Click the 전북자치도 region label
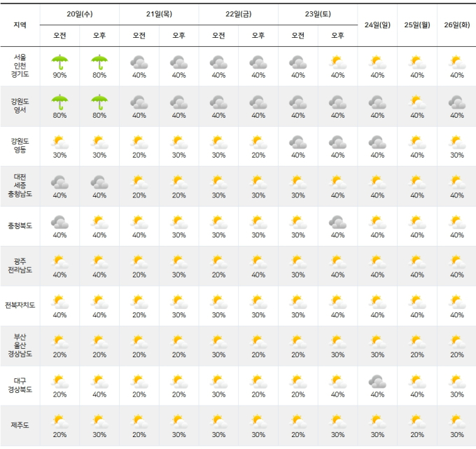 (x=20, y=305)
